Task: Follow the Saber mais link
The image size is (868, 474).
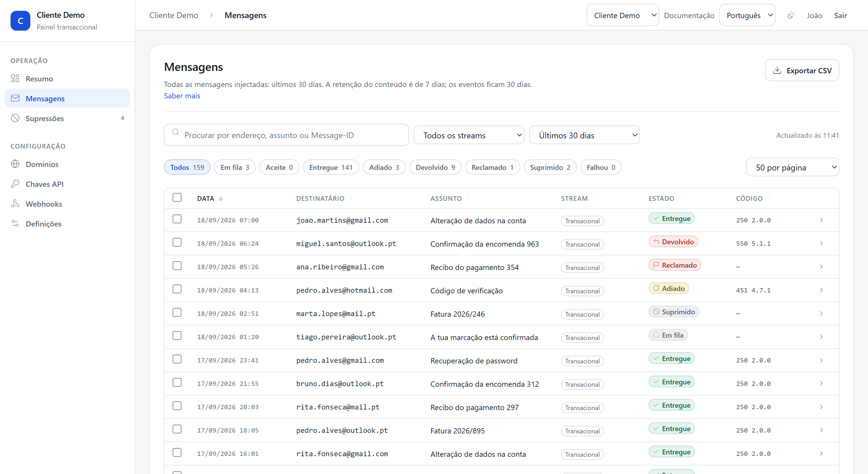Action: 182,96
